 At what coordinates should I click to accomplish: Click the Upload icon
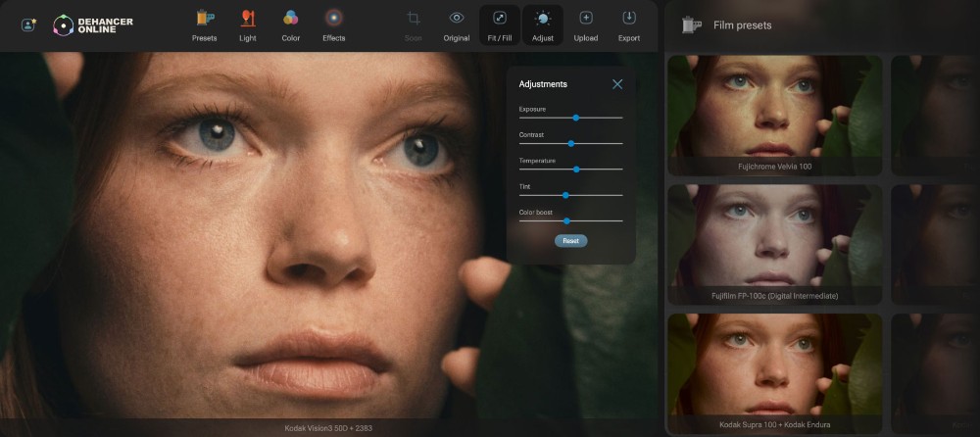click(x=586, y=18)
